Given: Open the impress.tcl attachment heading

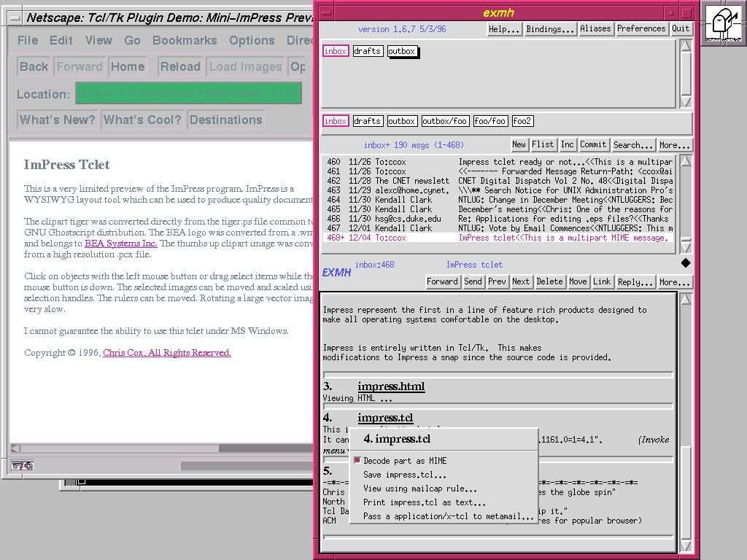Looking at the screenshot, I should pos(385,418).
